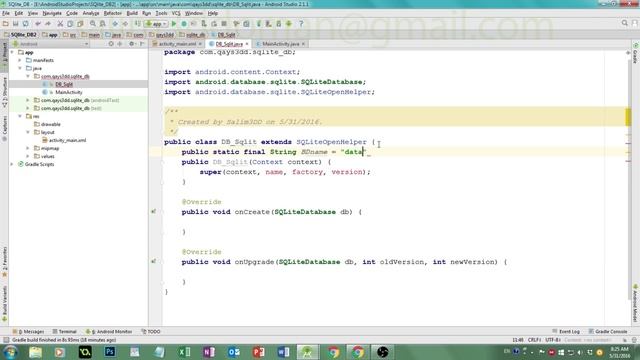The image size is (640, 360).
Task: Open the Android project view dropdown
Action: [x=50, y=44]
